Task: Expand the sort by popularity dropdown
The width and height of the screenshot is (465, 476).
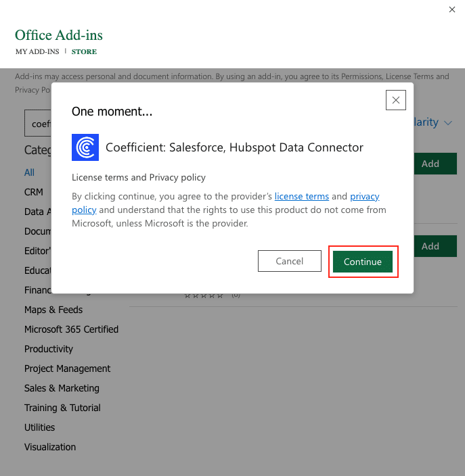Action: pos(435,122)
